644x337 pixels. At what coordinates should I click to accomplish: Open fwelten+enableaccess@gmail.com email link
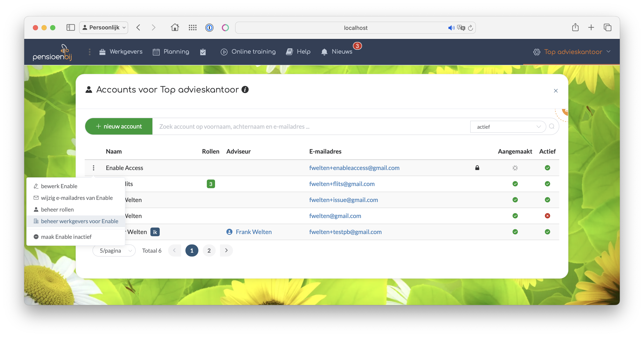tap(354, 168)
